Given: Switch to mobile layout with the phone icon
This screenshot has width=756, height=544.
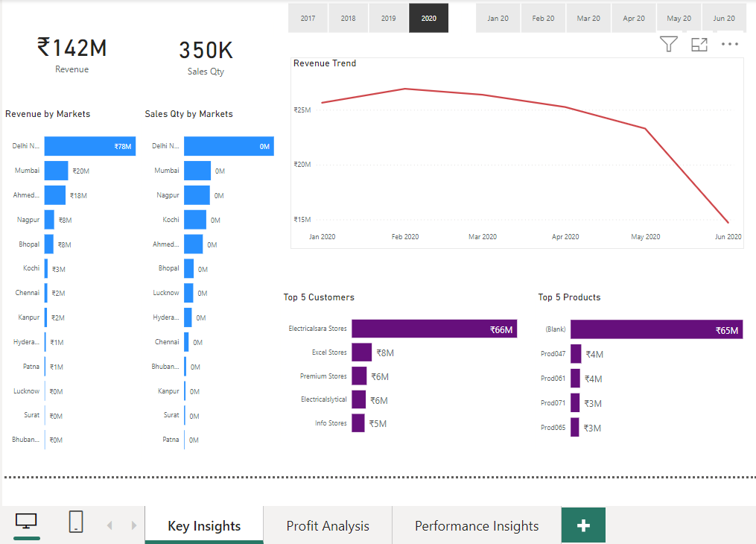Looking at the screenshot, I should pyautogui.click(x=75, y=522).
